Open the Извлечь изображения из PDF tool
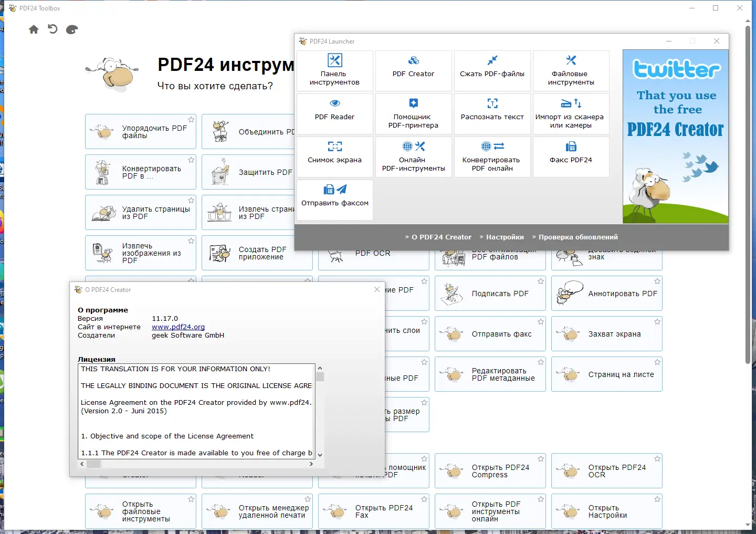This screenshot has width=756, height=534. tap(141, 253)
